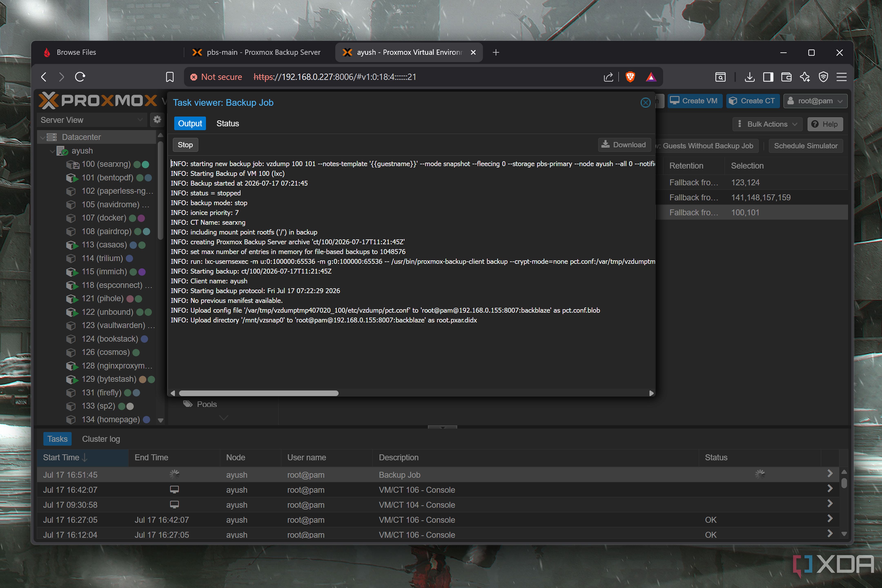
Task: Switch to the Browse Files browser tab
Action: 109,52
